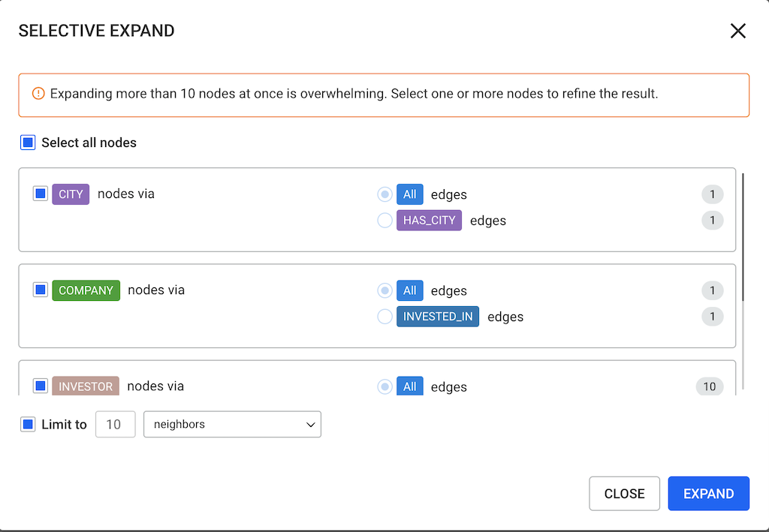Select All edges radio for COMPANY
769x532 pixels.
tap(384, 290)
